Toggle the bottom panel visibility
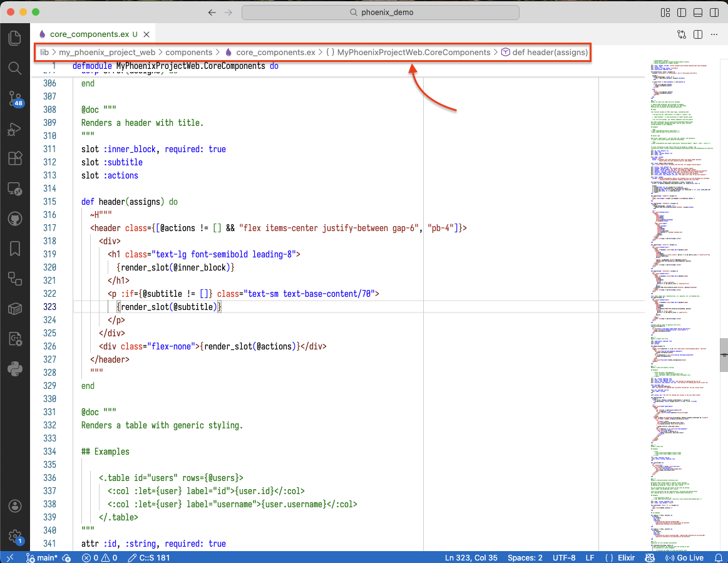The width and height of the screenshot is (728, 563). tap(697, 13)
